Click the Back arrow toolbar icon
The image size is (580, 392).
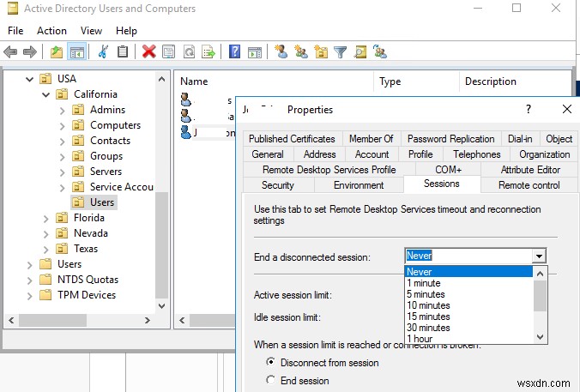tap(10, 51)
